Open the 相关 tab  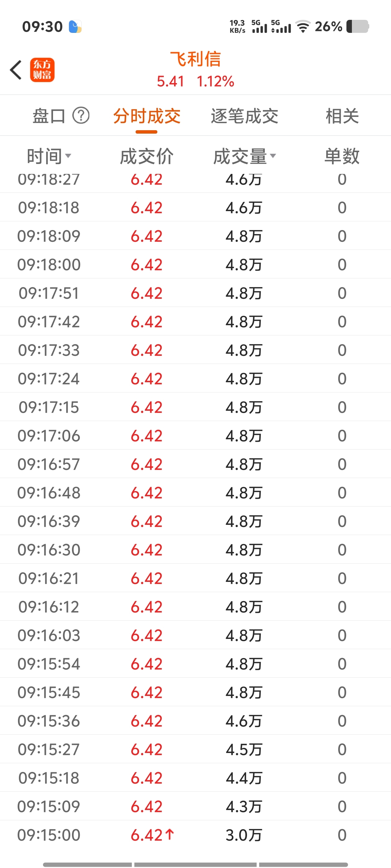coord(342,116)
